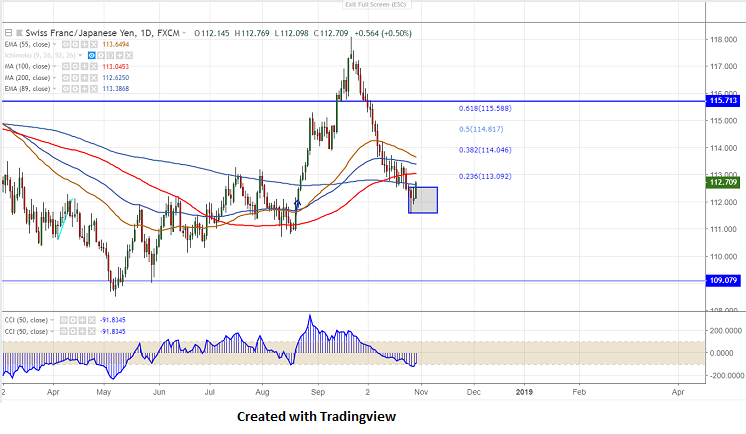This screenshot has width=746, height=434.
Task: Remove the EMA (55, close) indicator
Action: click(x=94, y=44)
